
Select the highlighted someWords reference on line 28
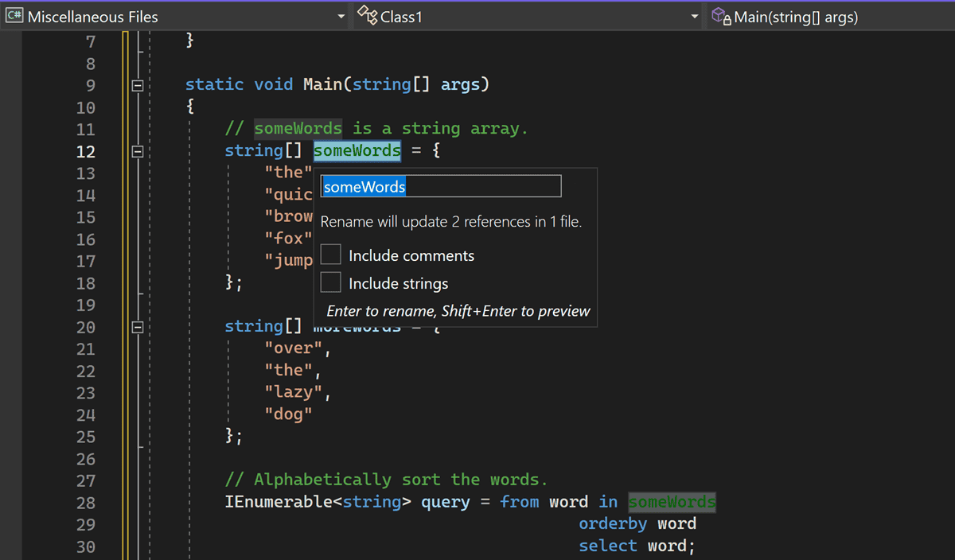pyautogui.click(x=671, y=501)
